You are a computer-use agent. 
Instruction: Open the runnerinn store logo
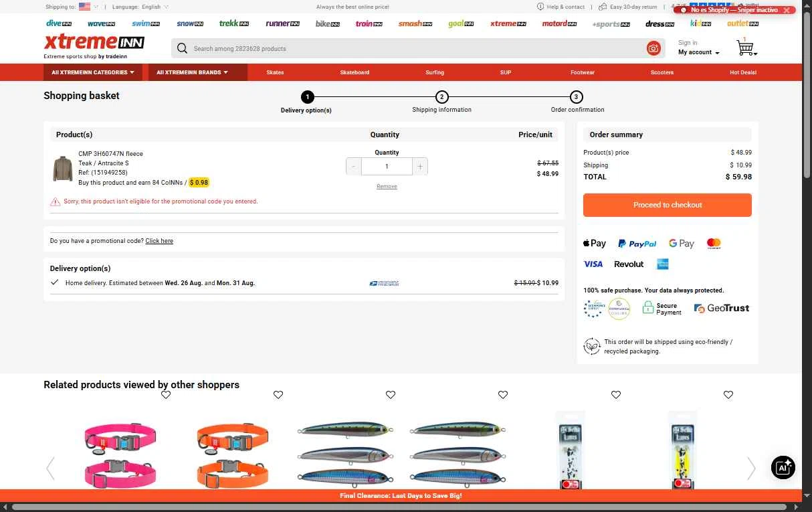tap(282, 23)
